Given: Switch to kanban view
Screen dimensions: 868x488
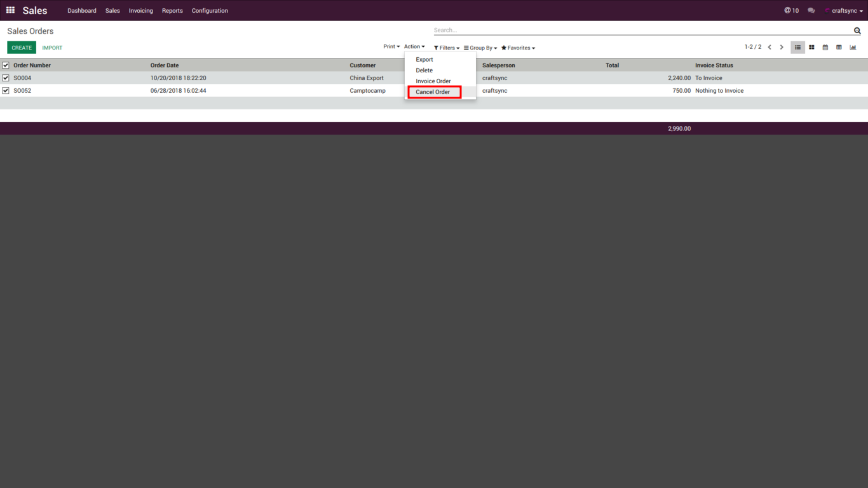Looking at the screenshot, I should (811, 48).
